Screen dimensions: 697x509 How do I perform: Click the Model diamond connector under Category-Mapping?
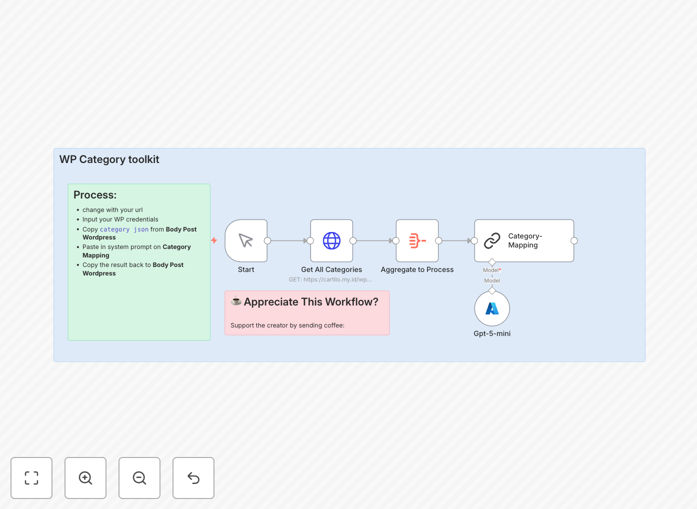click(x=492, y=262)
